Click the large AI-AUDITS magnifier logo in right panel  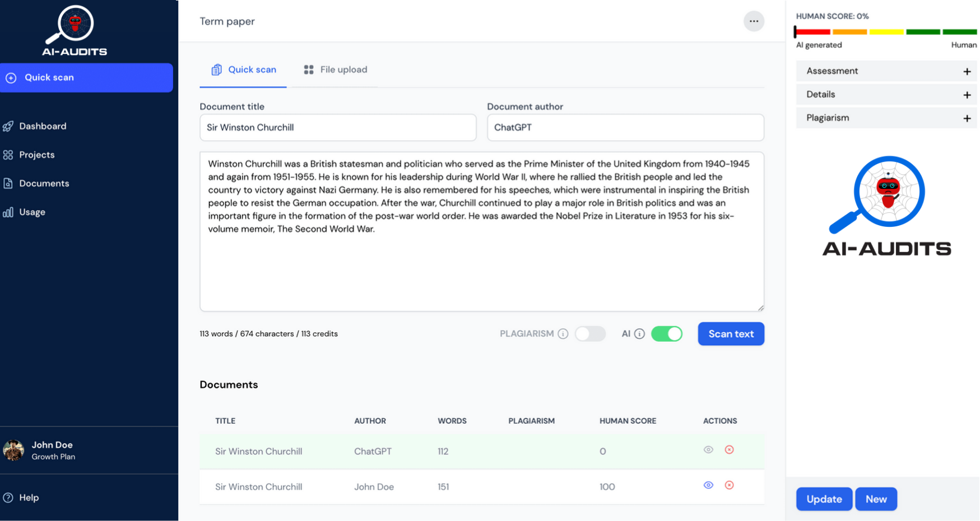point(887,206)
